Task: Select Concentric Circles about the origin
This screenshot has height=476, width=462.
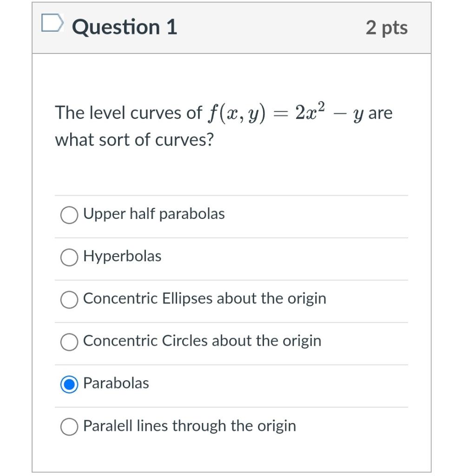Action: point(69,342)
